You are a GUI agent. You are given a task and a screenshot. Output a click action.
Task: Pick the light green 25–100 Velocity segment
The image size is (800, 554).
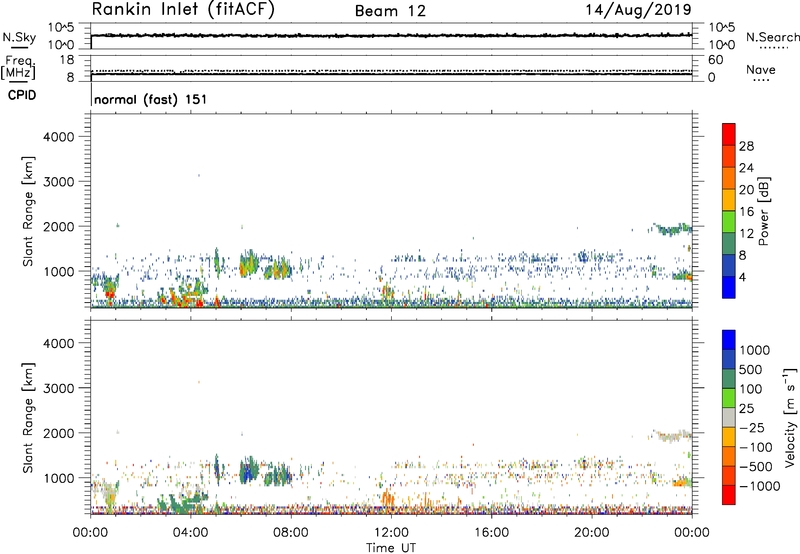(x=729, y=398)
